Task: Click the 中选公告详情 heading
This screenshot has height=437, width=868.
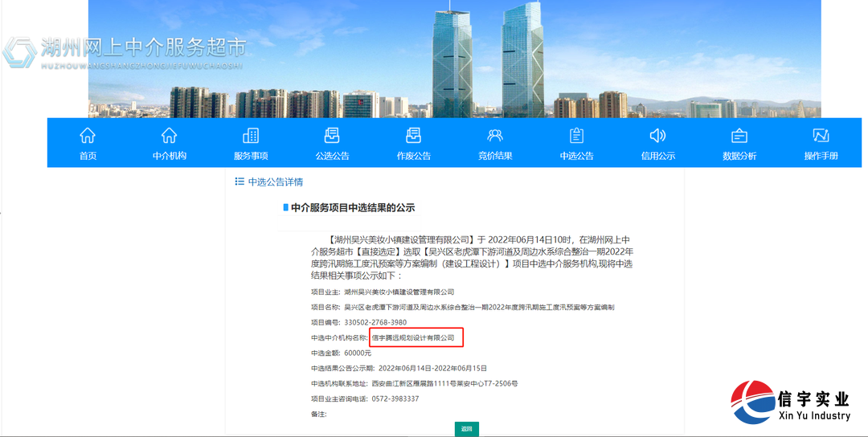Action: pyautogui.click(x=275, y=182)
